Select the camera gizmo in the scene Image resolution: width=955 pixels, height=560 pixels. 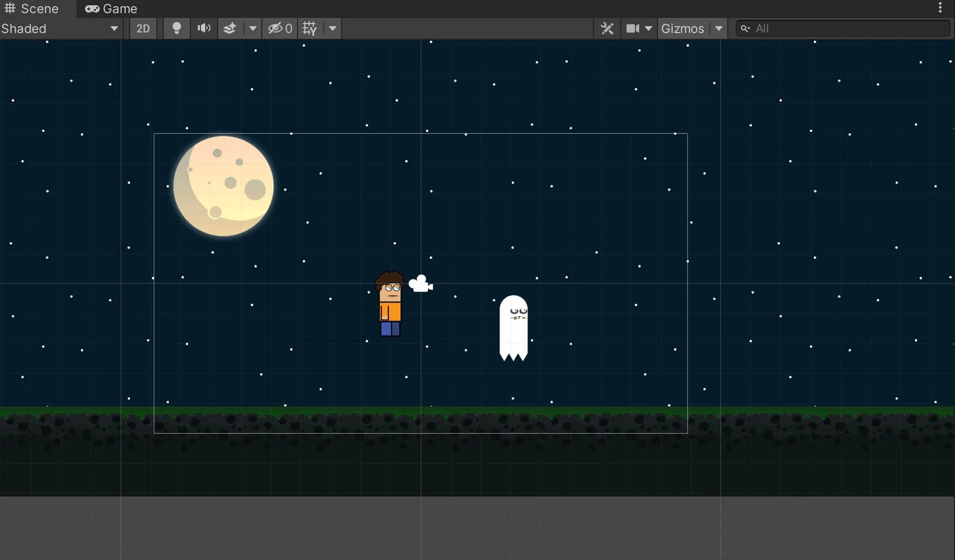(421, 284)
